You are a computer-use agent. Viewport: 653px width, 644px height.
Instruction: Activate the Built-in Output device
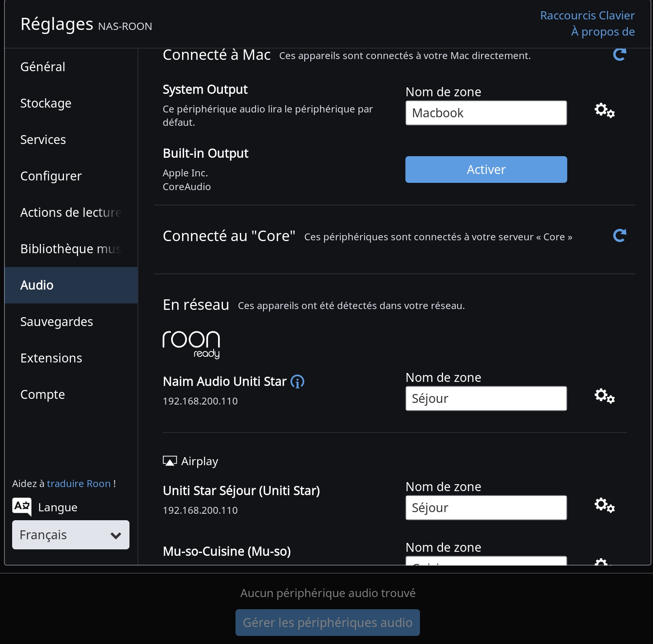click(x=486, y=169)
